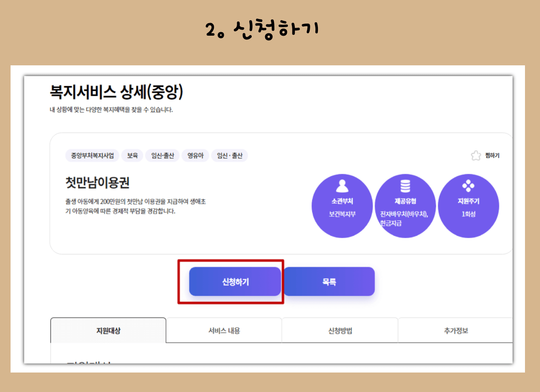540x392 pixels.
Task: Select the 지원주기 icon circle
Action: point(469,206)
